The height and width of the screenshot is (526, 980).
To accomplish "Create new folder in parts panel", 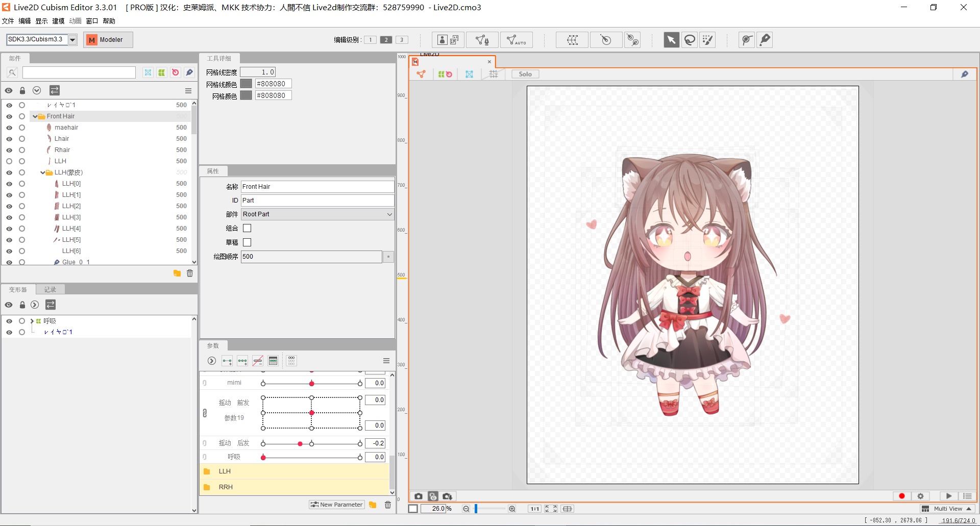I will 177,273.
